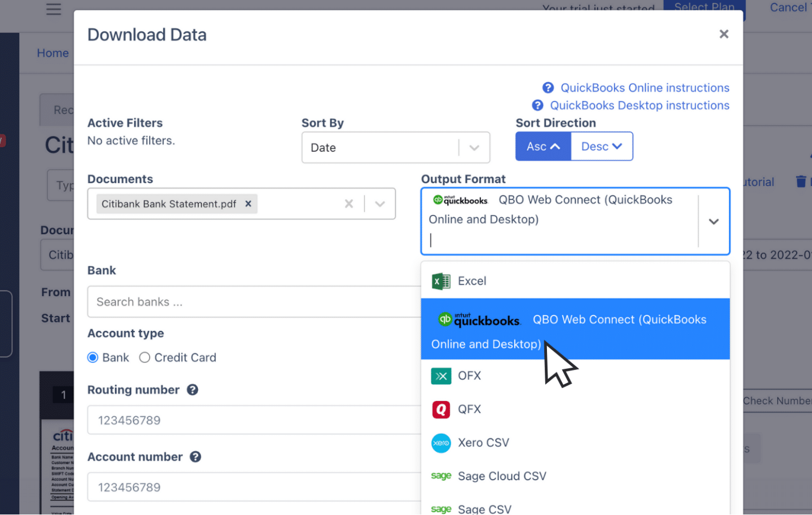
Task: Click the OFX green icon
Action: pos(441,376)
